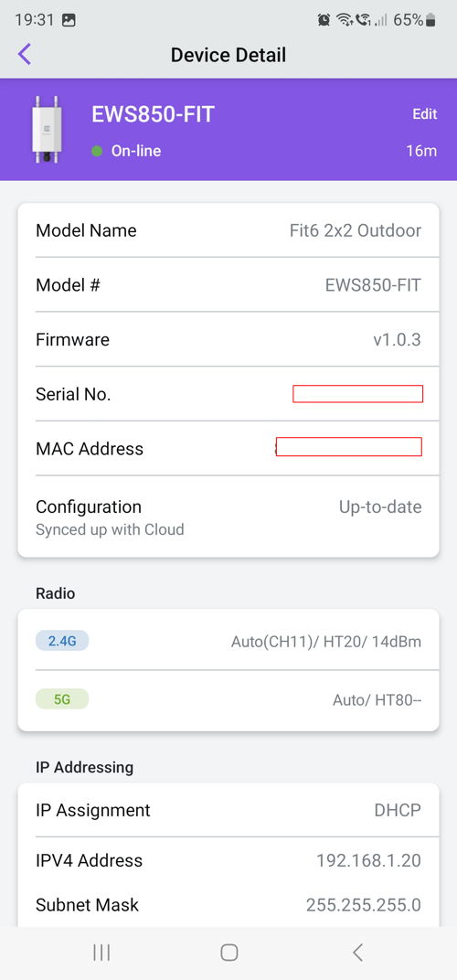Image resolution: width=457 pixels, height=980 pixels.
Task: Tap the IPV4 Address 192.168.1.20 value
Action: pos(368,860)
